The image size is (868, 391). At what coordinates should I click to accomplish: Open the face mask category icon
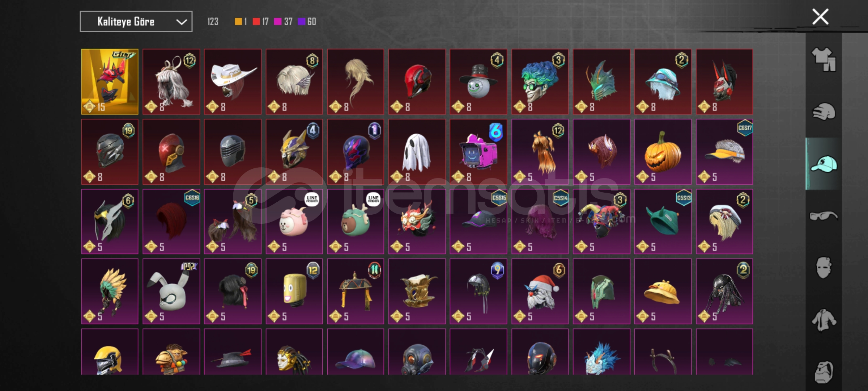point(824,268)
